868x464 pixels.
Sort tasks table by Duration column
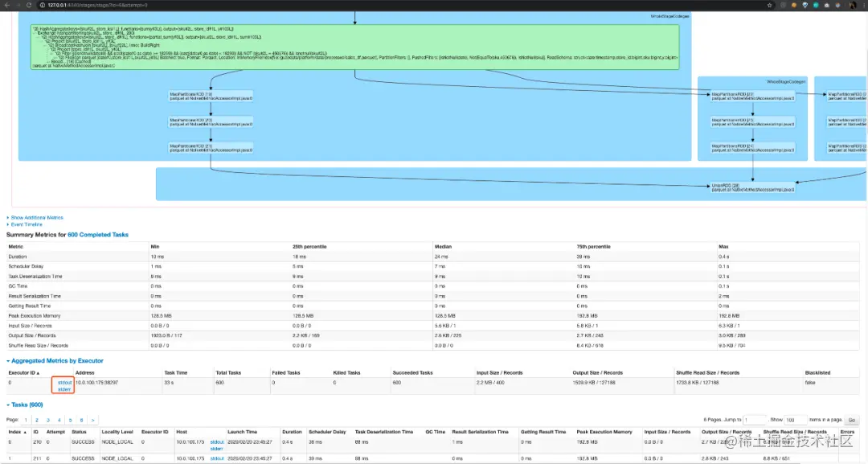[x=292, y=432]
